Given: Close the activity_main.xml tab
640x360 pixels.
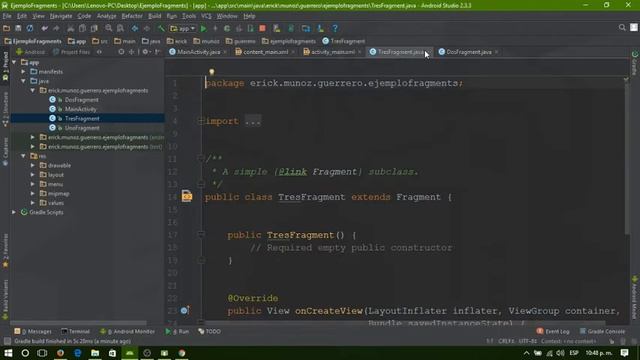Looking at the screenshot, I should point(360,52).
